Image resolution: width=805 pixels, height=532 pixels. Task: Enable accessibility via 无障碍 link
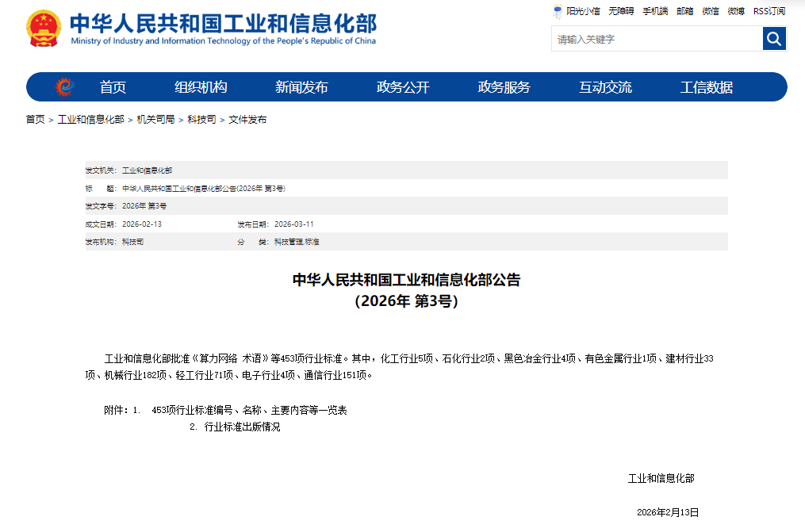620,11
